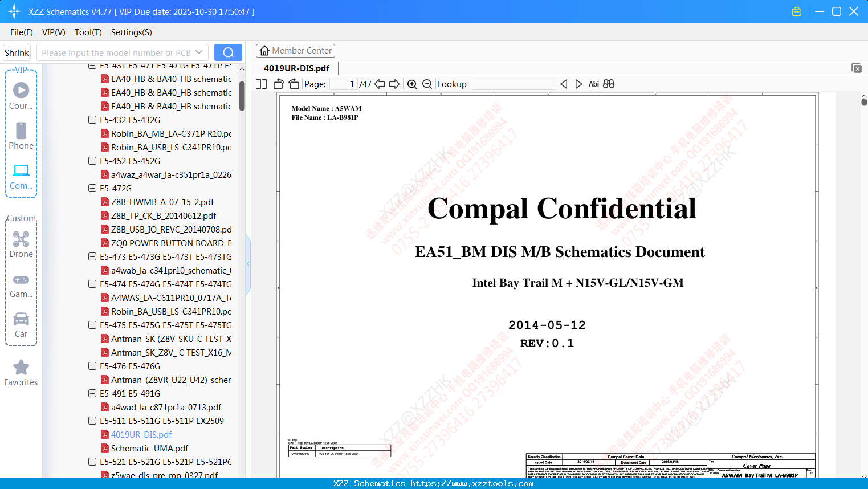Collapse the E5-473 E5-473G group

coord(92,256)
